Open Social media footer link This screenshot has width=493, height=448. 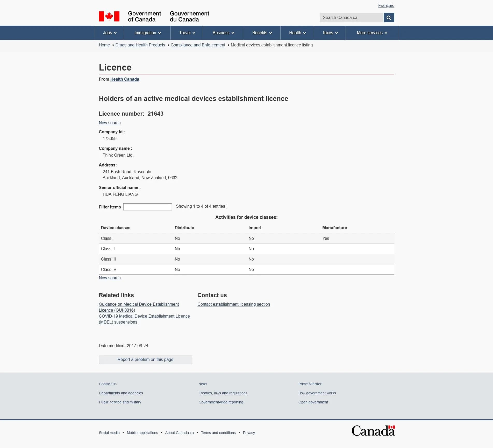(x=109, y=433)
